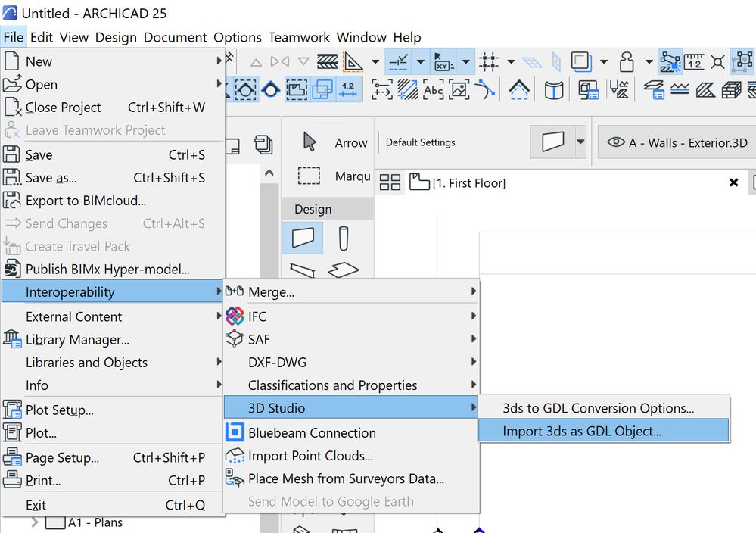Select the Wall tool under Design
This screenshot has height=533, width=756.
[303, 238]
